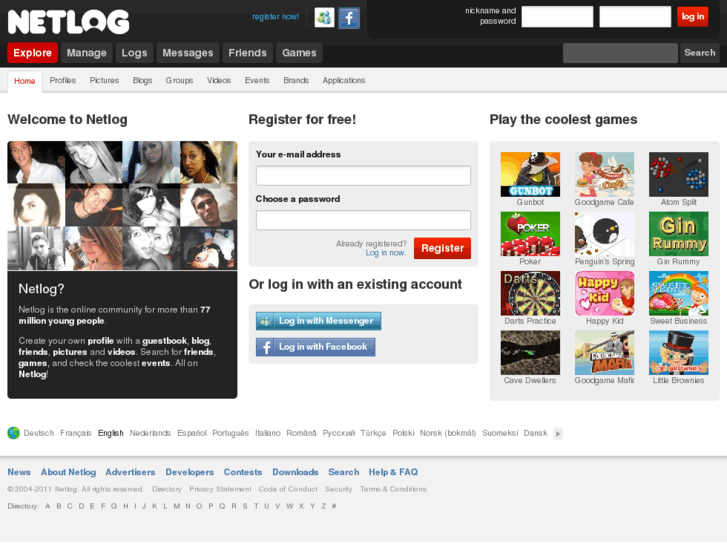Focus the Your e-mail address field
727x545 pixels.
(364, 176)
